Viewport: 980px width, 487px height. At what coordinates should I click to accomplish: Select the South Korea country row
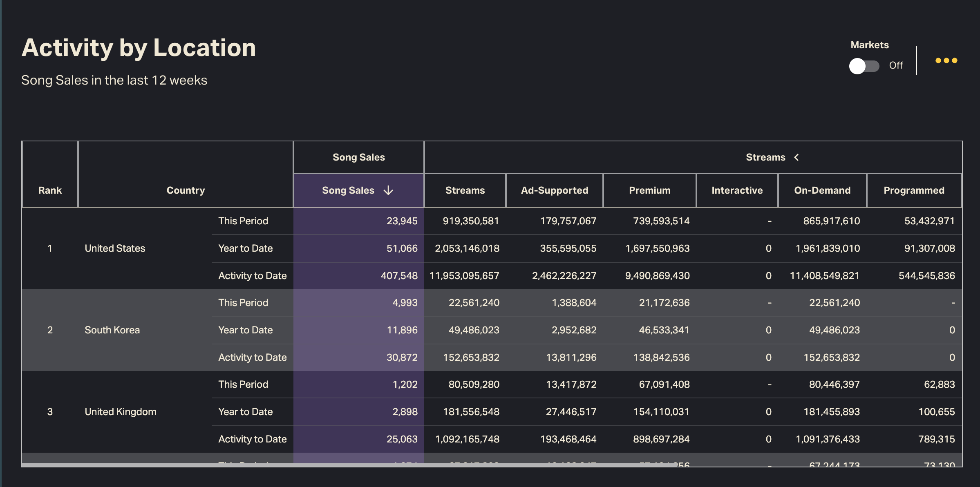pos(112,330)
